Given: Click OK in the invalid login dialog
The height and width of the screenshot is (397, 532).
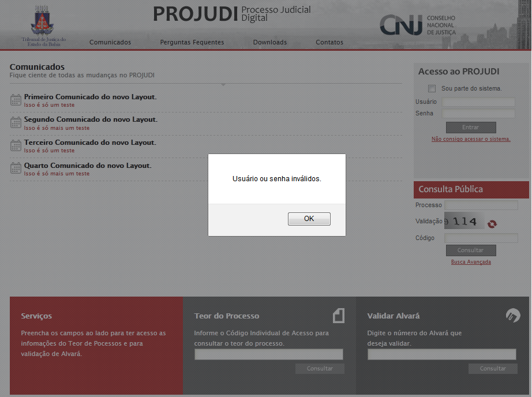Looking at the screenshot, I should click(309, 219).
